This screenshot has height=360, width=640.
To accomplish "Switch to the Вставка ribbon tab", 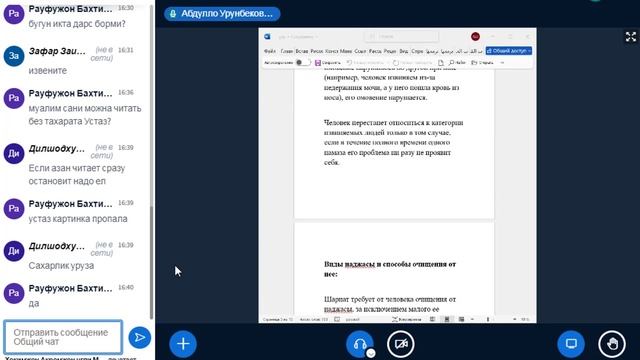I will [x=302, y=51].
